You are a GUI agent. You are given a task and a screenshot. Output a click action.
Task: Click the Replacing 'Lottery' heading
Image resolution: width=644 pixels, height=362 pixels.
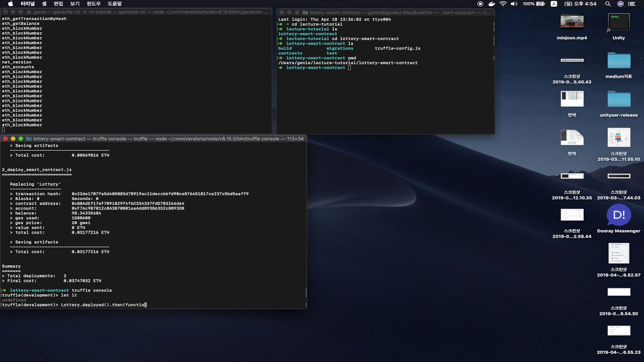[x=35, y=185]
